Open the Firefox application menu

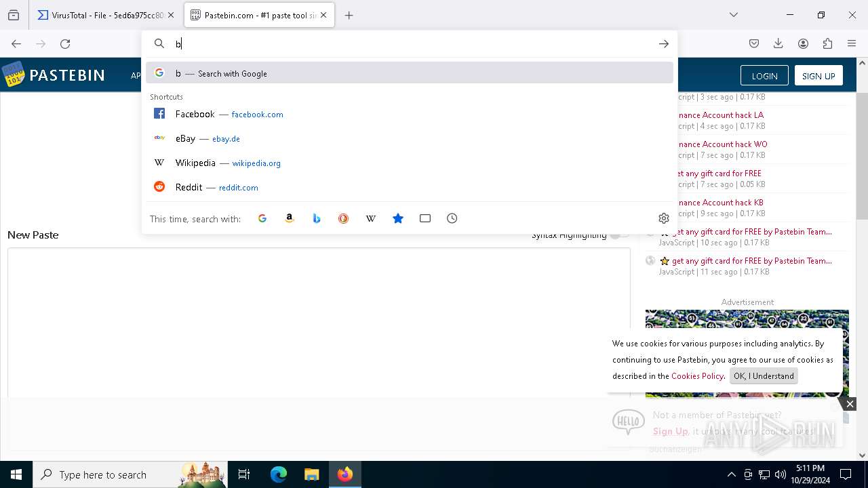pos(852,43)
